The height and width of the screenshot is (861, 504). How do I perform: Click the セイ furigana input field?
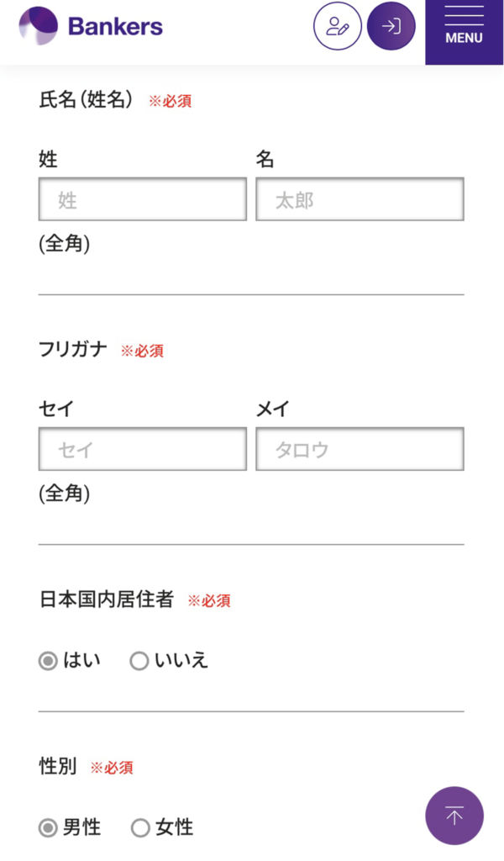tap(143, 449)
